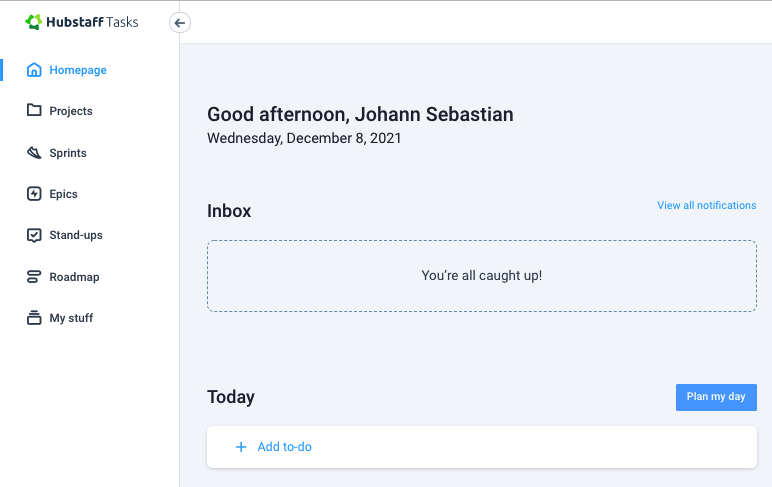Navigate to the Roadmap label

click(74, 277)
